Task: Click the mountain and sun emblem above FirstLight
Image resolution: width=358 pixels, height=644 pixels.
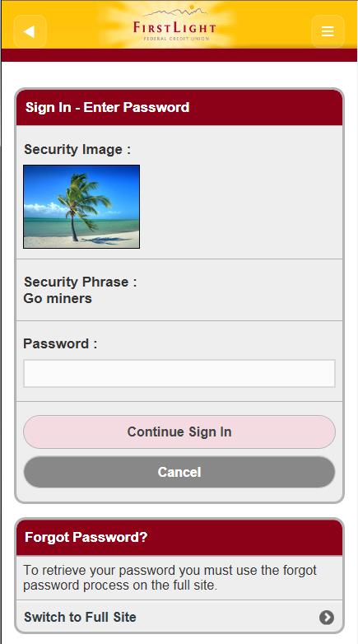Action: pos(176,12)
